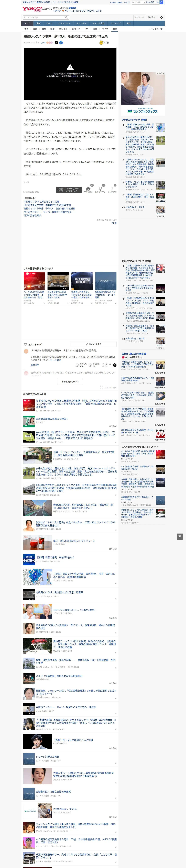Click the keyword input field
Image resolution: width=186 pixels, height=868 pixels.
point(44,18)
